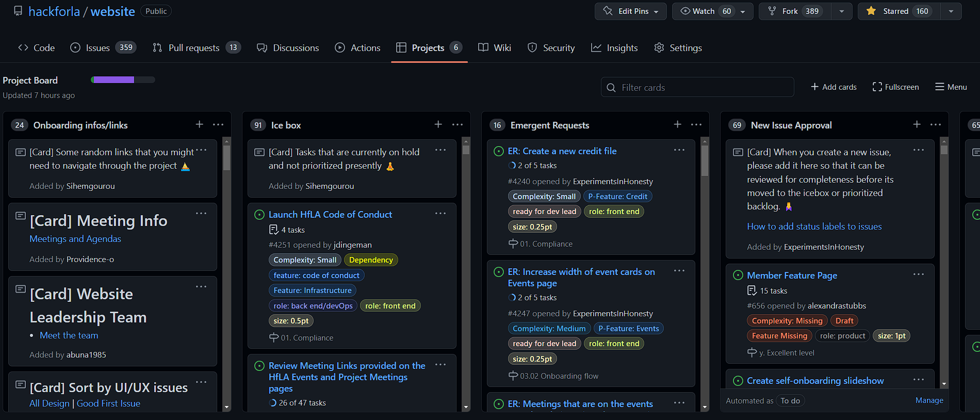
Task: Click the Add cards button
Action: click(834, 87)
